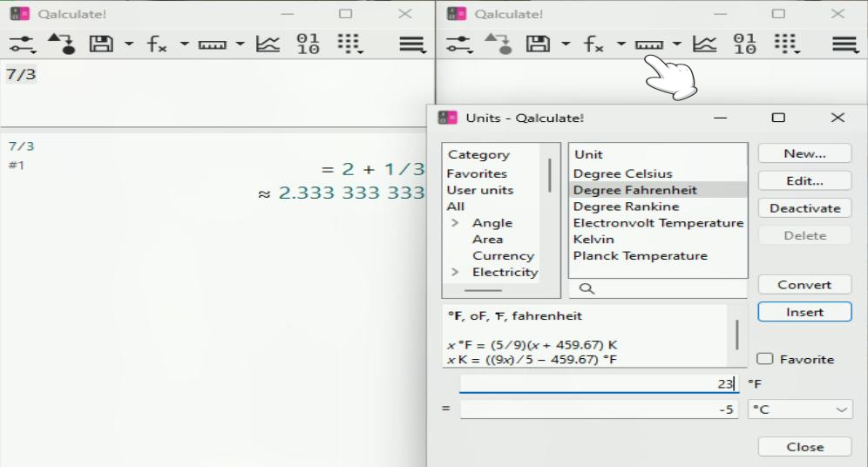
Task: Enable the Favorite checkbox
Action: click(x=765, y=359)
